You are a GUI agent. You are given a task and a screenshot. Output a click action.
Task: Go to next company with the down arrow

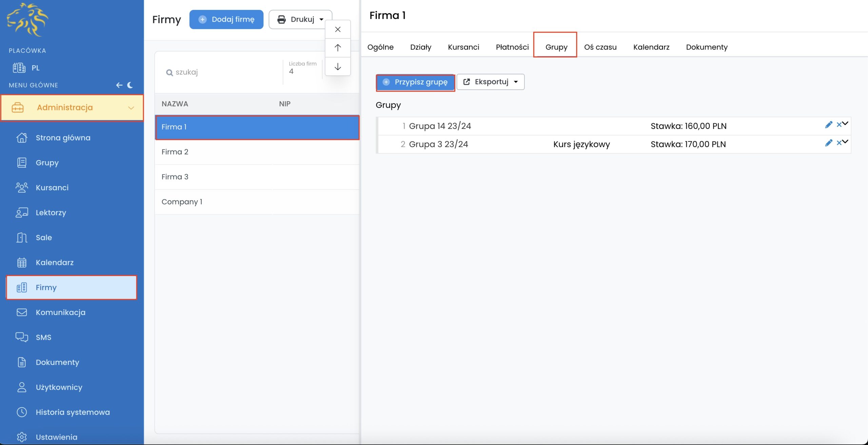(x=337, y=67)
